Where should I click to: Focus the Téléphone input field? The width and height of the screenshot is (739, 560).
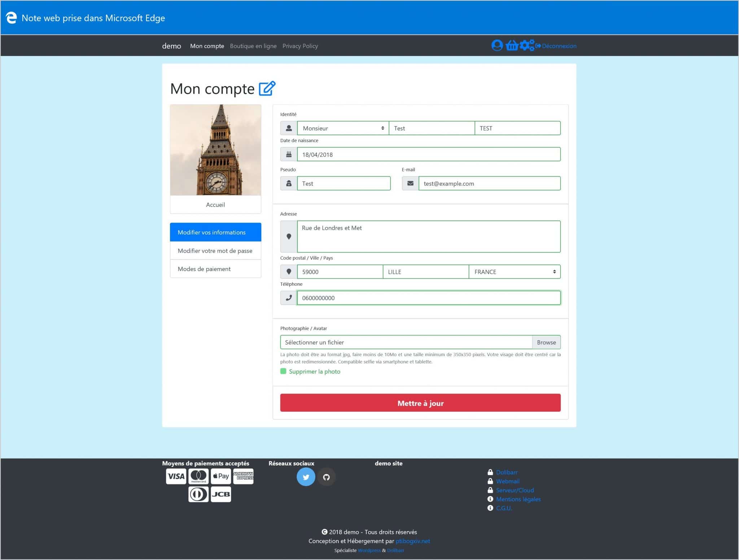(x=428, y=298)
